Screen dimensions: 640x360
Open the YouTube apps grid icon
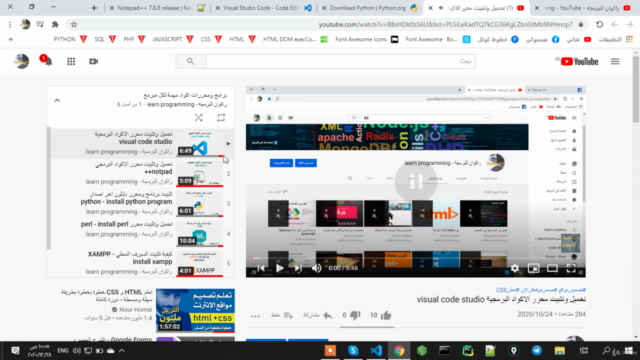pyautogui.click(x=71, y=62)
